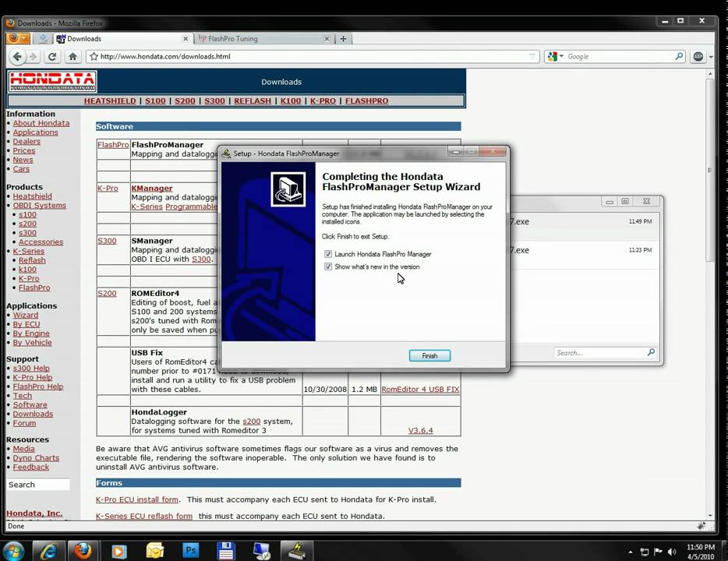Click the page vertical scrollbar thumb
The height and width of the screenshot is (561, 728).
pyautogui.click(x=709, y=170)
